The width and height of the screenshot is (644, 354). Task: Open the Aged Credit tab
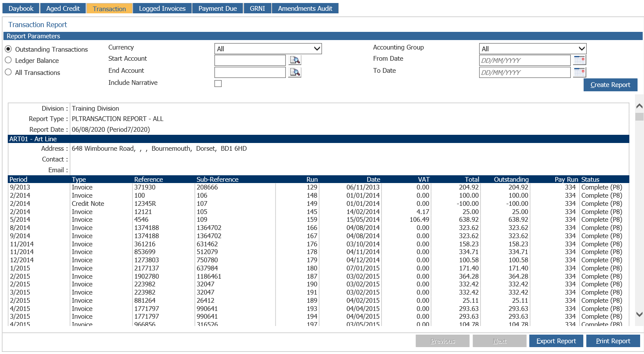(x=63, y=8)
